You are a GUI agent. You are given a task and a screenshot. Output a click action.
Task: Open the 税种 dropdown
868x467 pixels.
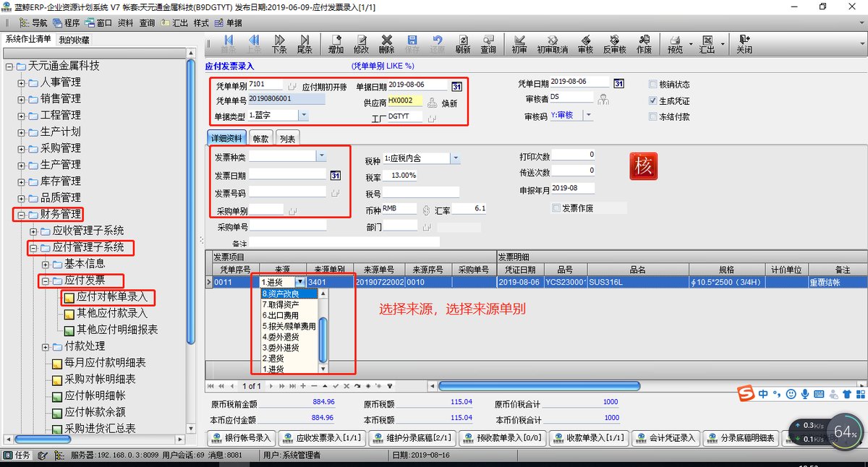pos(454,158)
